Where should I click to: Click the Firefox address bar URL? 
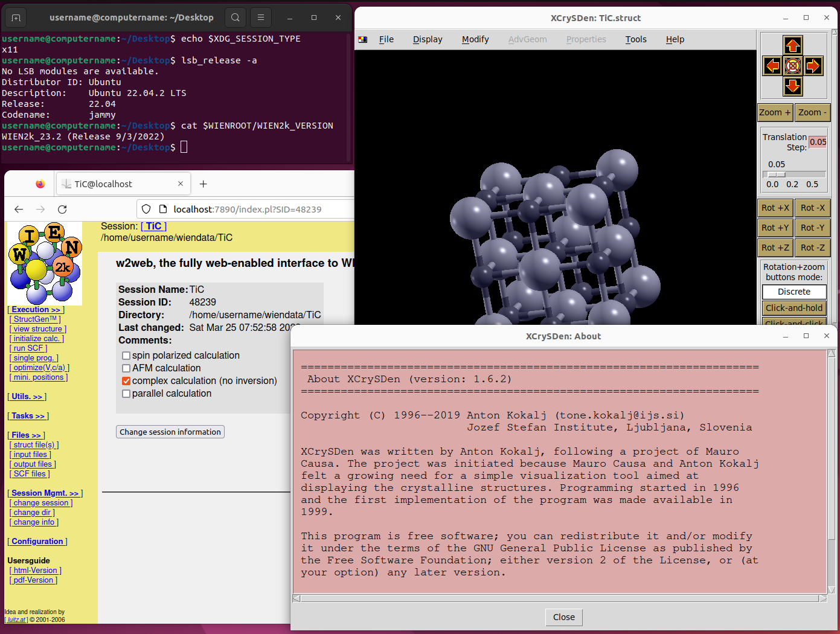248,209
